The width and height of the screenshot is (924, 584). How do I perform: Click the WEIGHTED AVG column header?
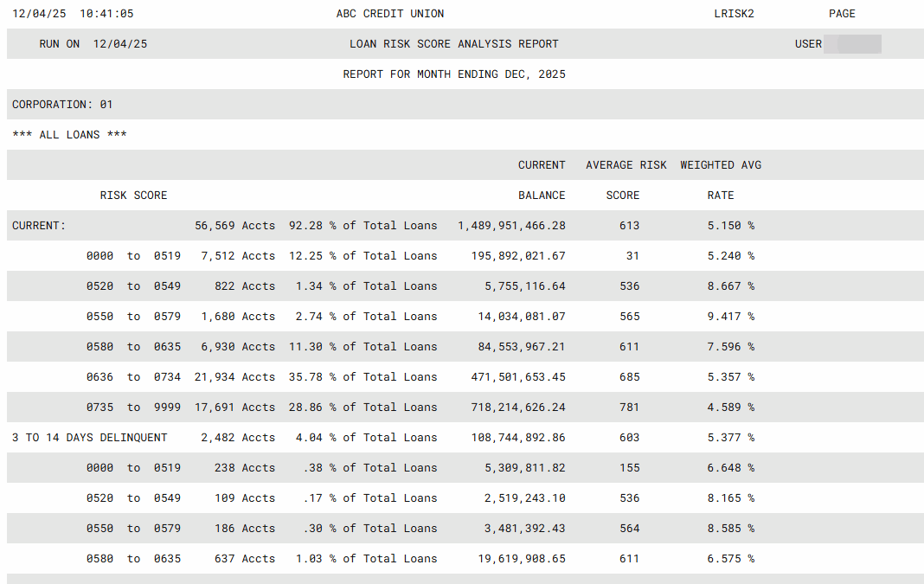720,165
